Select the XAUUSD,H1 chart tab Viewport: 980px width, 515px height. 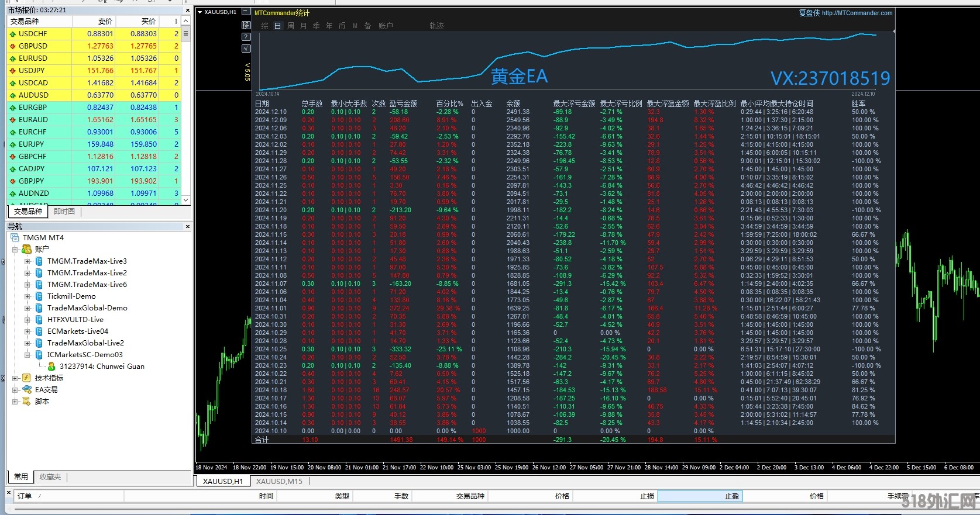(223, 482)
